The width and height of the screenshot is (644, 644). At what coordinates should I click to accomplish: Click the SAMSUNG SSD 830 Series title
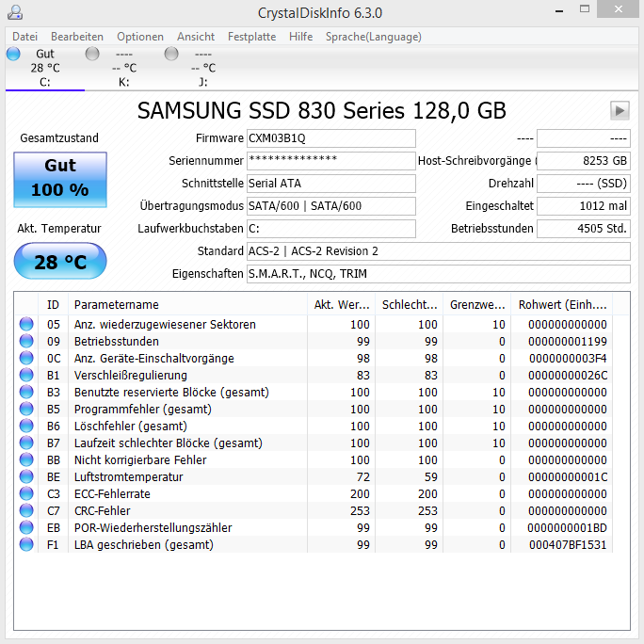[322, 110]
